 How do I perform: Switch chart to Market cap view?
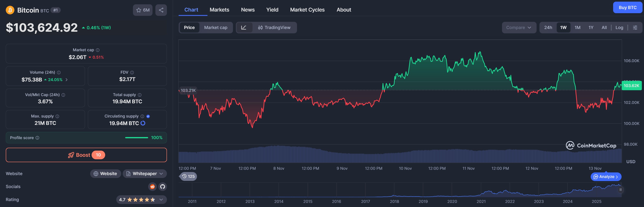(215, 28)
